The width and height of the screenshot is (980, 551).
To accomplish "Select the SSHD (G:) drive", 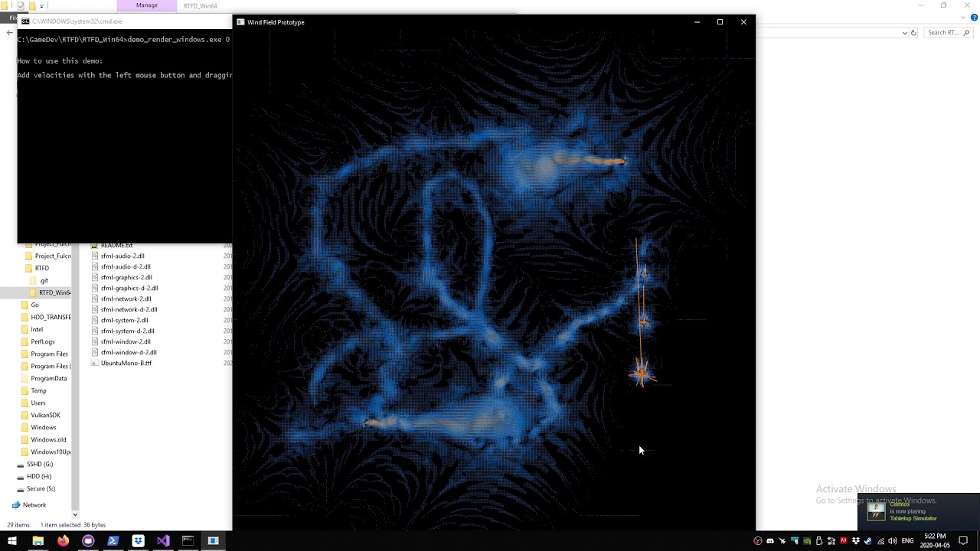I will (x=35, y=465).
